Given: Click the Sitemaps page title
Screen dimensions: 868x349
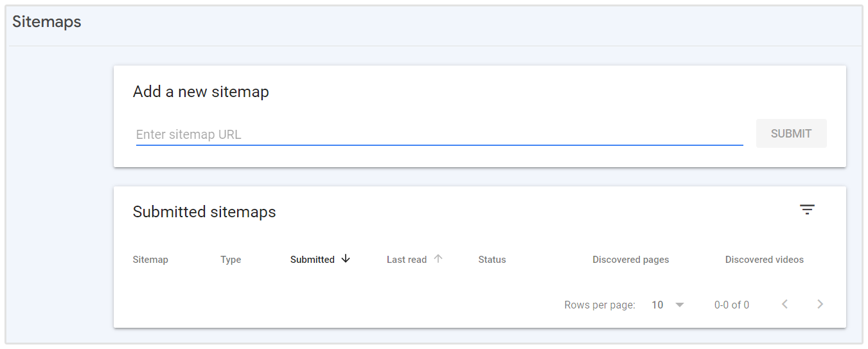Looking at the screenshot, I should [47, 22].
